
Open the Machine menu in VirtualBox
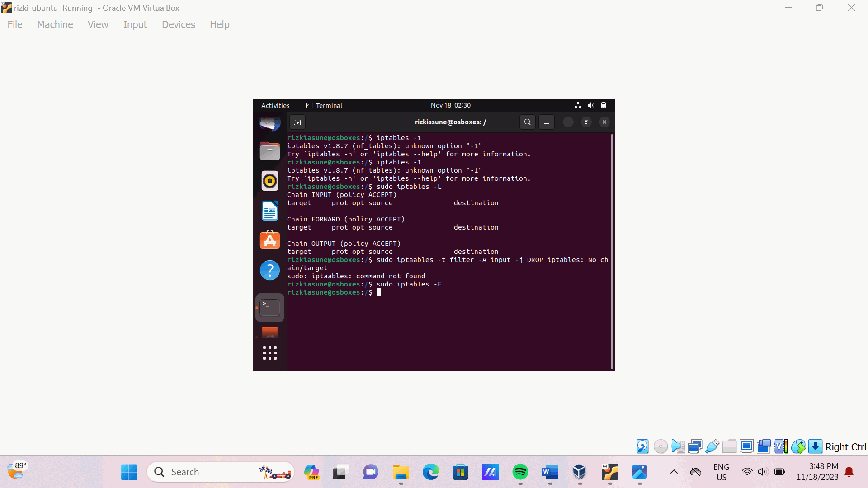[55, 24]
